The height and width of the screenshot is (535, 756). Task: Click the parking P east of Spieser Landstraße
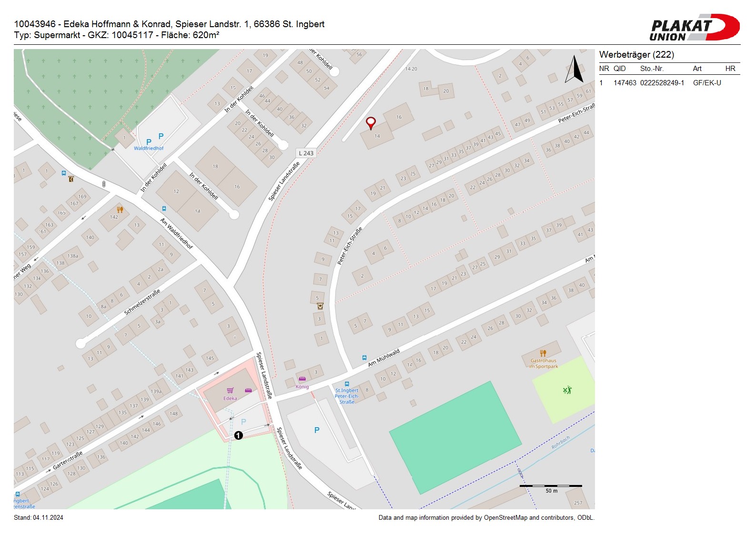point(317,430)
